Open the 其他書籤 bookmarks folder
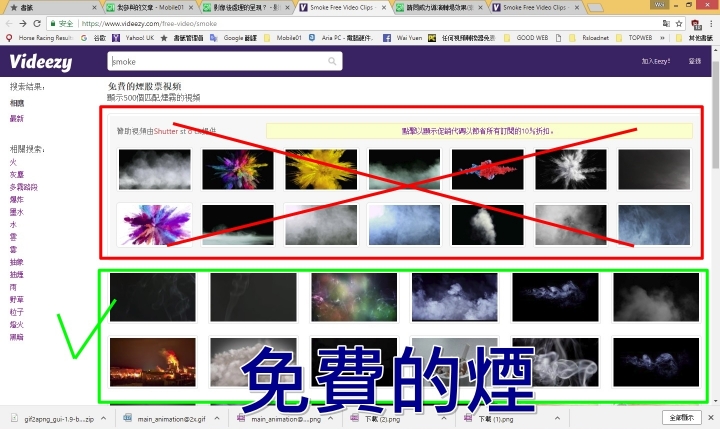720x429 pixels. [x=694, y=38]
